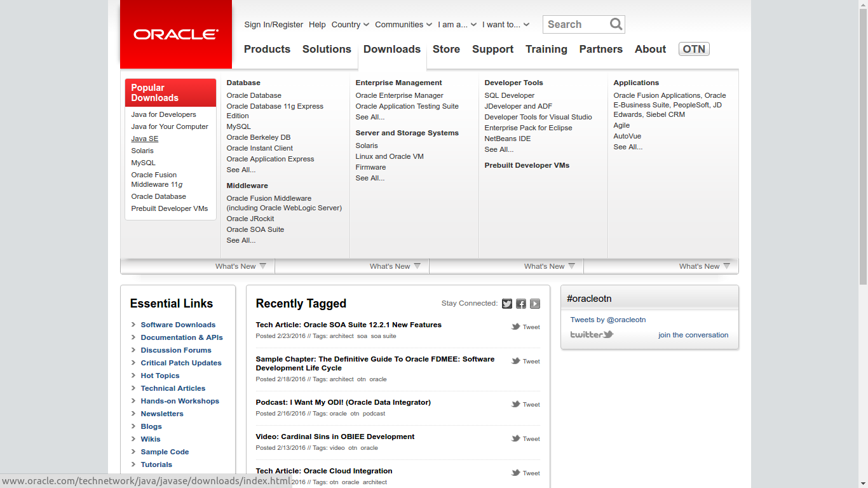Image resolution: width=868 pixels, height=488 pixels.
Task: Open the 'I am a...' dropdown
Action: (457, 25)
